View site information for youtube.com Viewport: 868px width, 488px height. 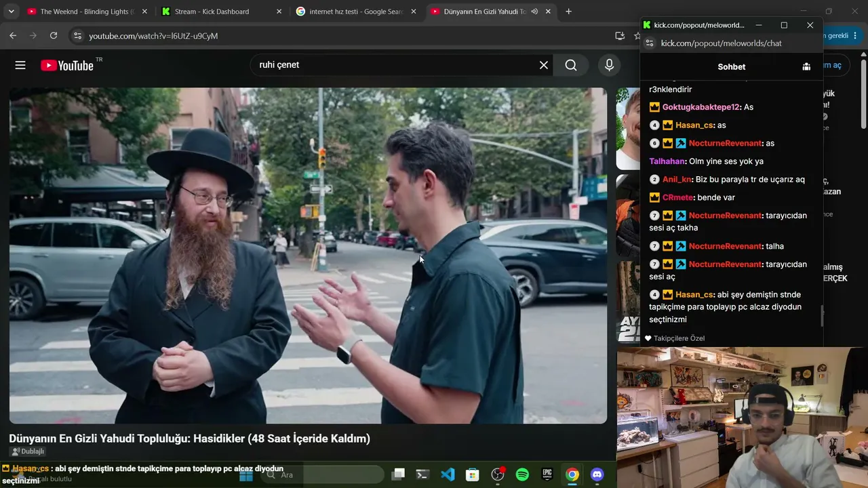coord(77,36)
